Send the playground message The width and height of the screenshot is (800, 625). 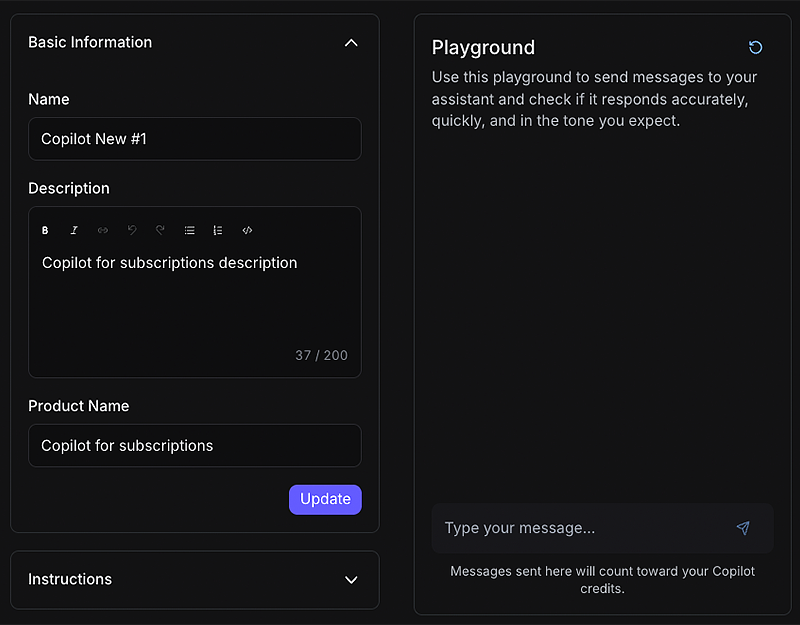pyautogui.click(x=742, y=528)
